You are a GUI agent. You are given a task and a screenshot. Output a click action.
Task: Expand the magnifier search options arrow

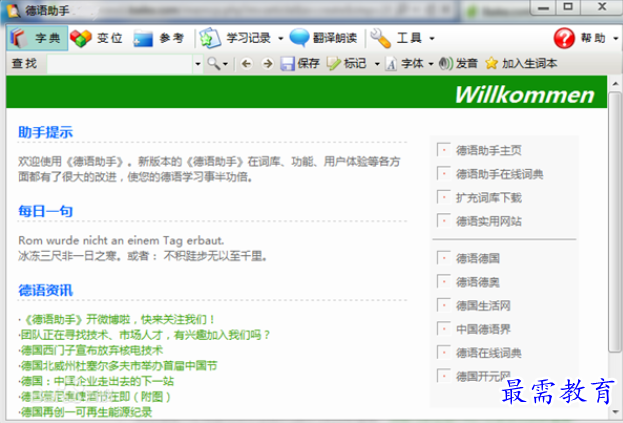(x=225, y=64)
